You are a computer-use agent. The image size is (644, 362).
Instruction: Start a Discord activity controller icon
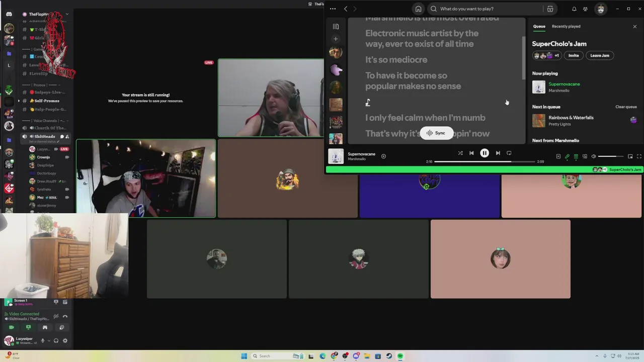point(45,327)
